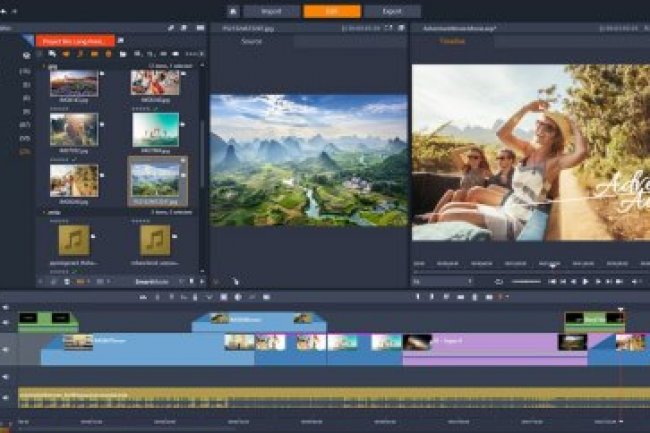Viewport: 650px width, 433px height.
Task: Click the camera snapshot icon in timeline toolbar
Action: (x=490, y=297)
